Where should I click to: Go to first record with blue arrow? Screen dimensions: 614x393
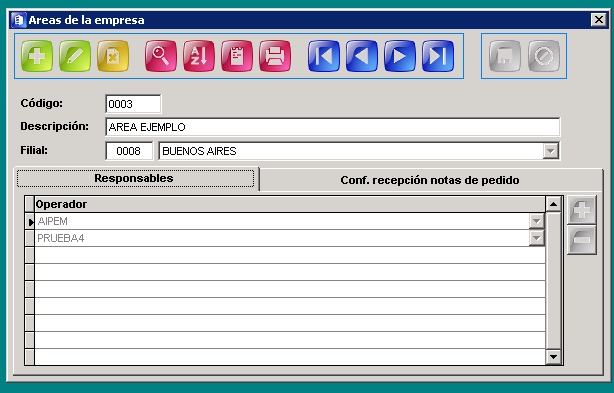(323, 56)
